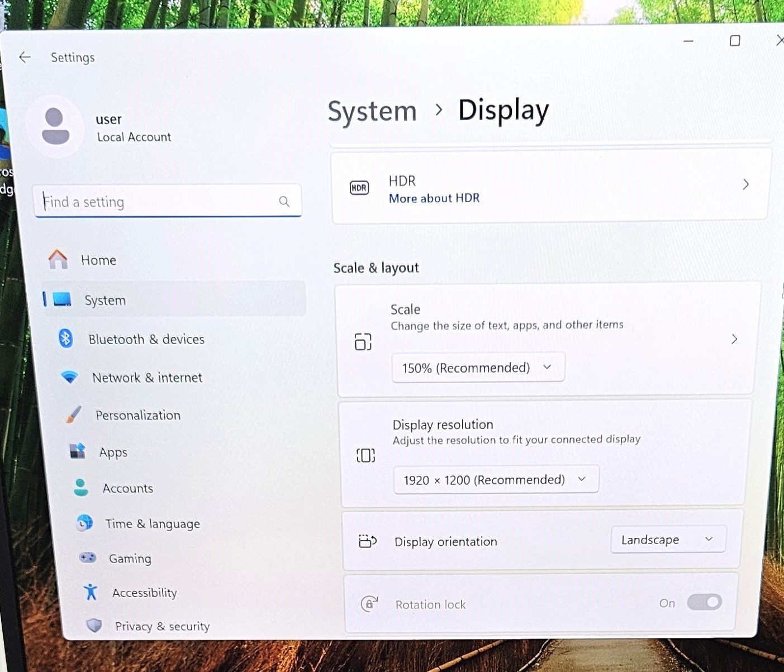784x672 pixels.
Task: Click the Home house icon
Action: click(58, 259)
